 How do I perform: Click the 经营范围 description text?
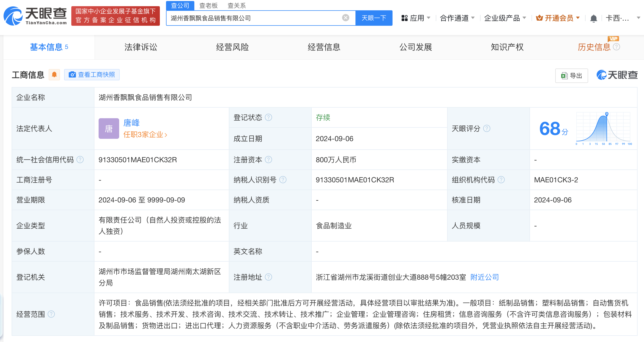tap(365, 314)
